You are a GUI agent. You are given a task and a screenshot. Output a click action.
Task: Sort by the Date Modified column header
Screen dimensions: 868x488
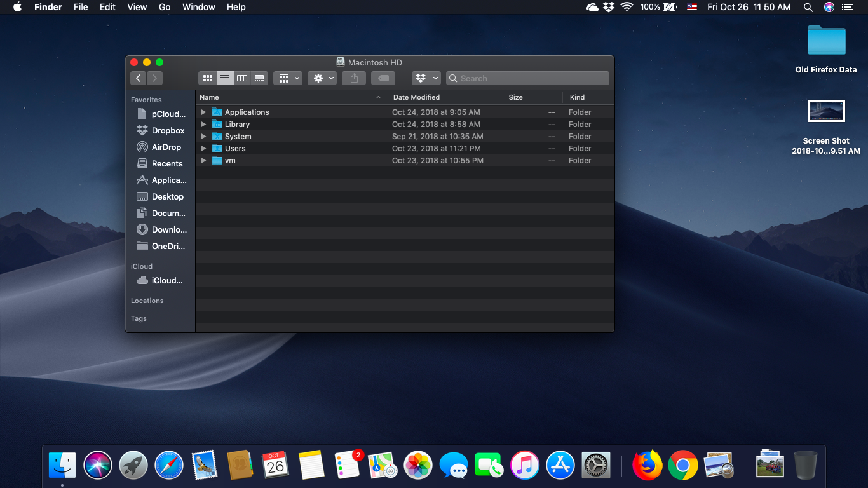point(416,97)
